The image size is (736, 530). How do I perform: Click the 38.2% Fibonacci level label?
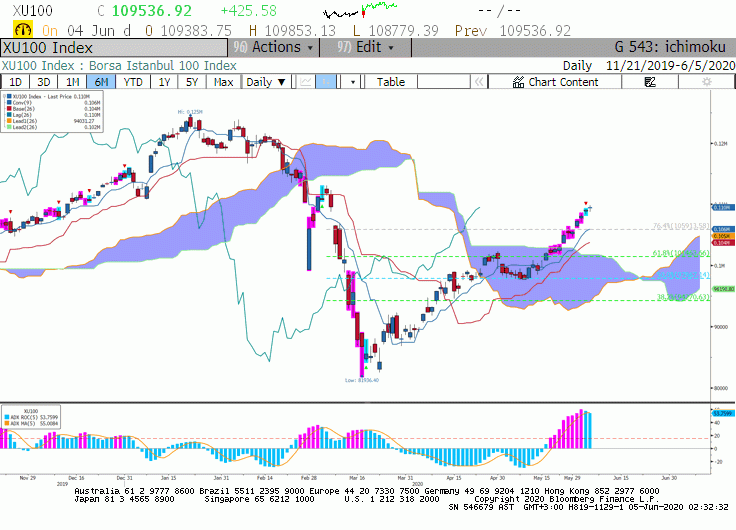(683, 297)
